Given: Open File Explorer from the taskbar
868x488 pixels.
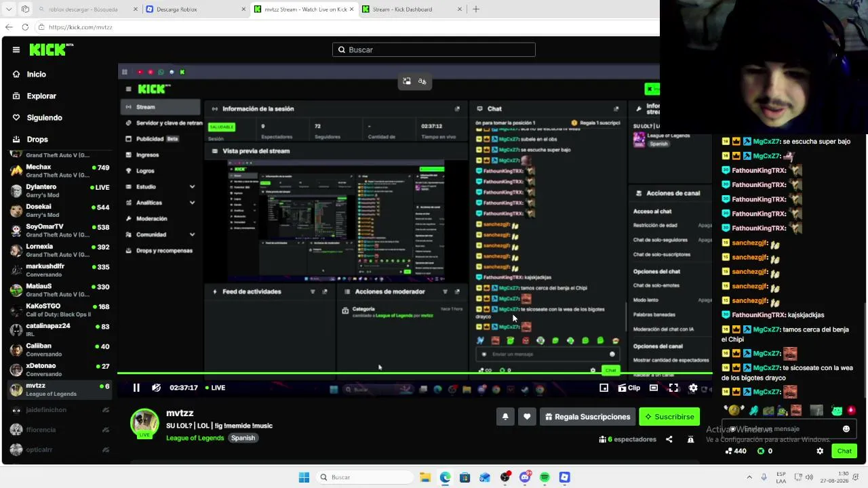Looking at the screenshot, I should pos(425,477).
